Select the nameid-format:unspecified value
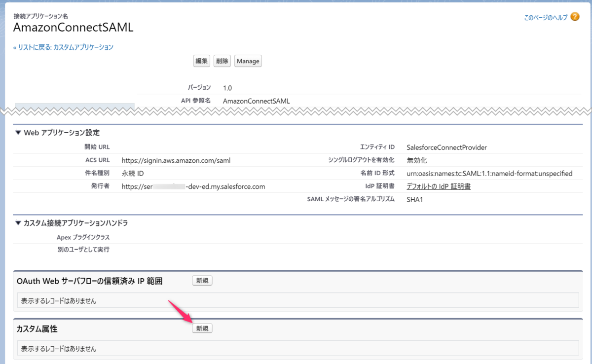592x364 pixels. pyautogui.click(x=489, y=174)
